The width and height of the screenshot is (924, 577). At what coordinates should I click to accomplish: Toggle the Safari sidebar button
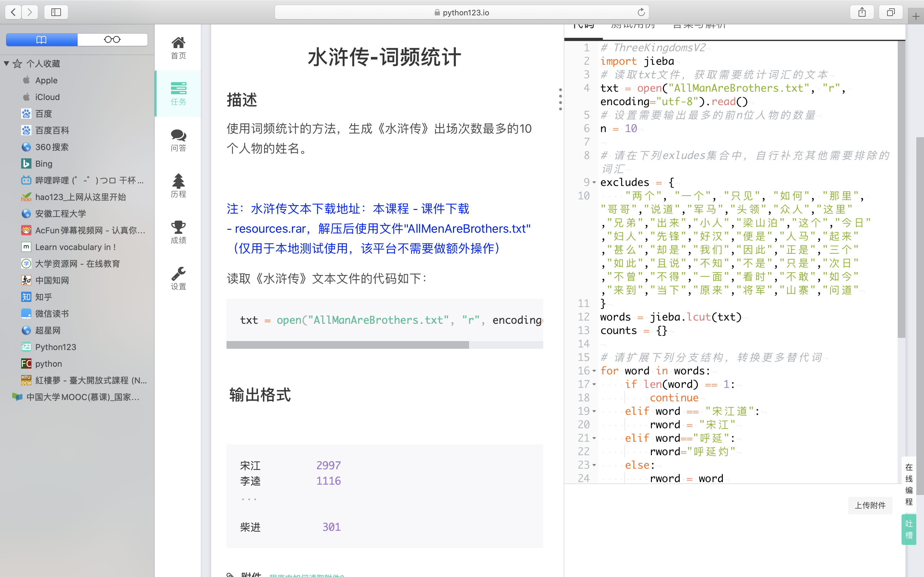coord(56,12)
